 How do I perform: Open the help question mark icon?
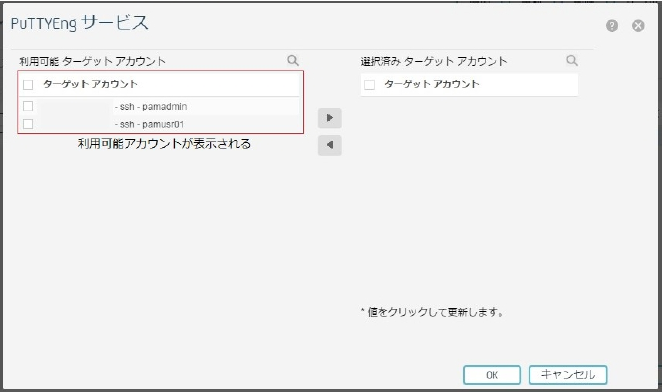612,26
